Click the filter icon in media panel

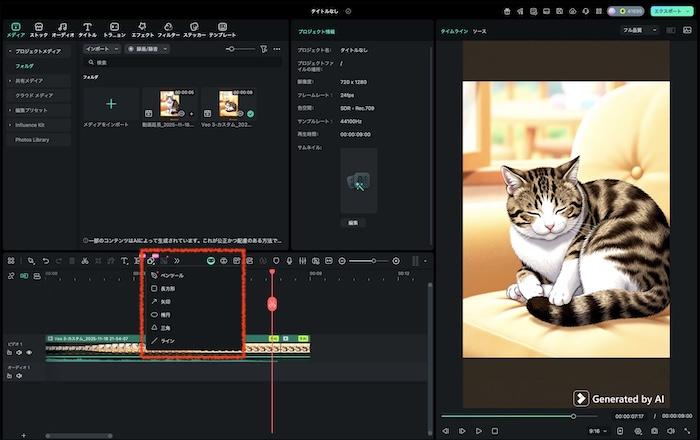coord(263,48)
